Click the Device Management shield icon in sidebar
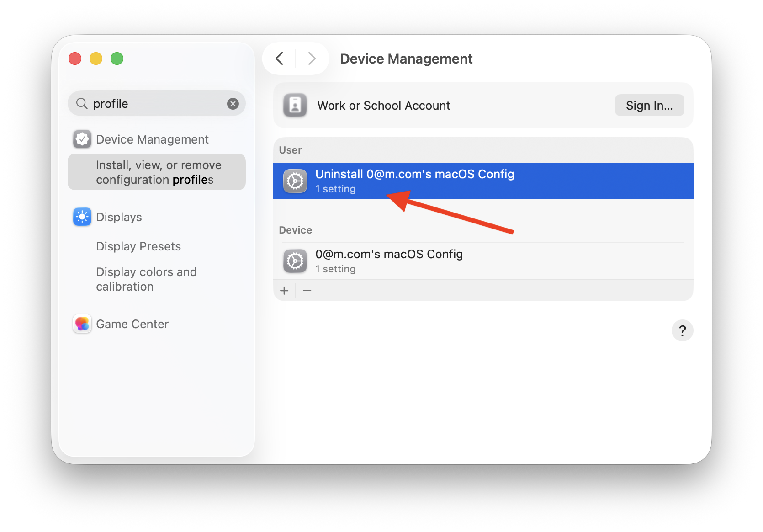Screen dimensions: 763x532 pyautogui.click(x=82, y=139)
